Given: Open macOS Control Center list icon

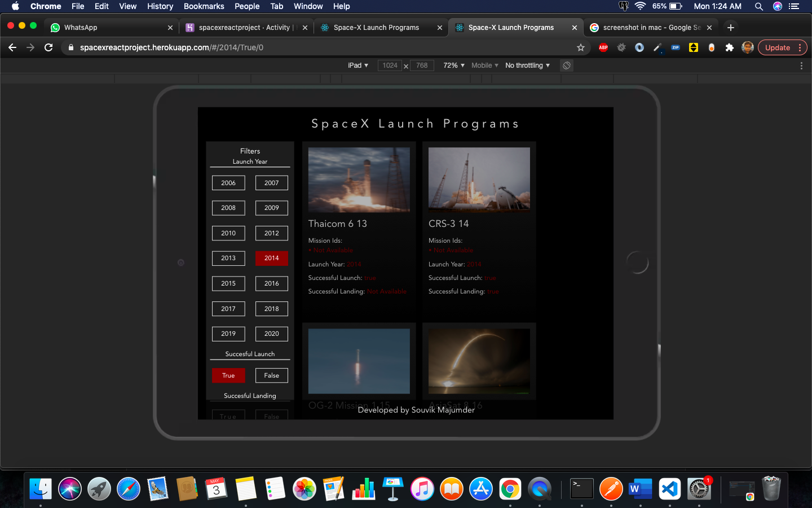Looking at the screenshot, I should 794,6.
